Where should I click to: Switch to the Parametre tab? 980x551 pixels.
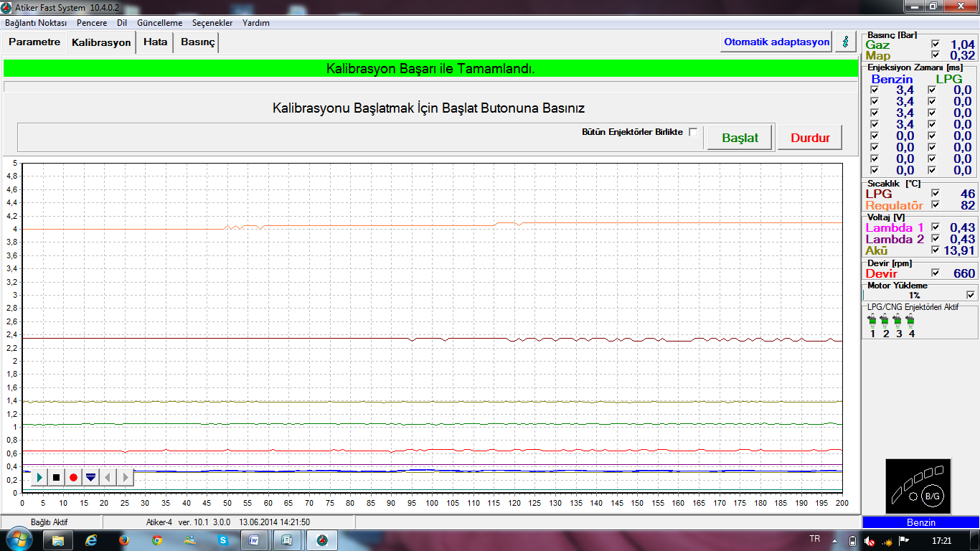pos(34,42)
